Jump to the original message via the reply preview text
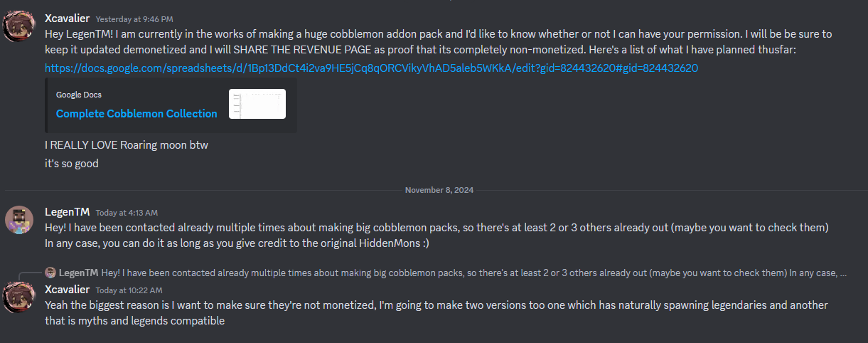Image resolution: width=868 pixels, height=343 pixels. pyautogui.click(x=469, y=273)
